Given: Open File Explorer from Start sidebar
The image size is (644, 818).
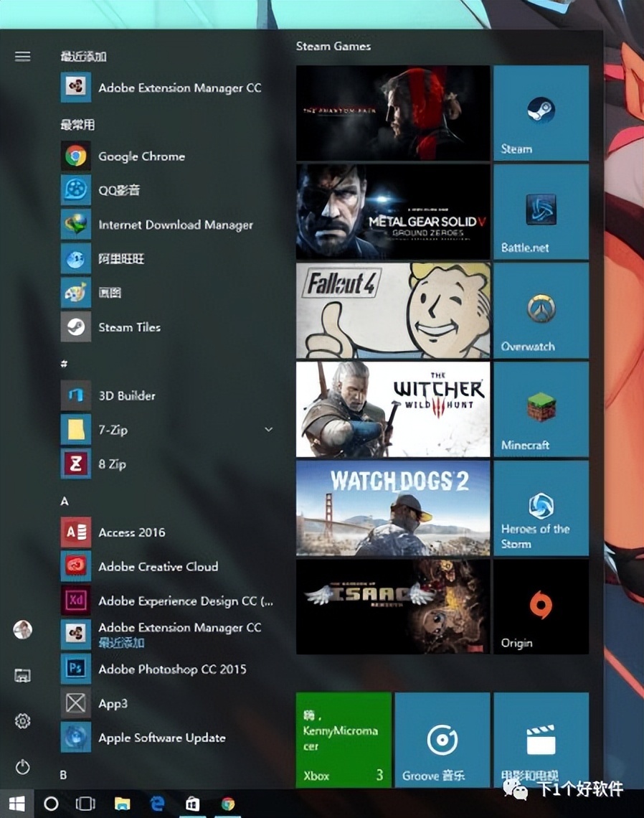Looking at the screenshot, I should (22, 676).
